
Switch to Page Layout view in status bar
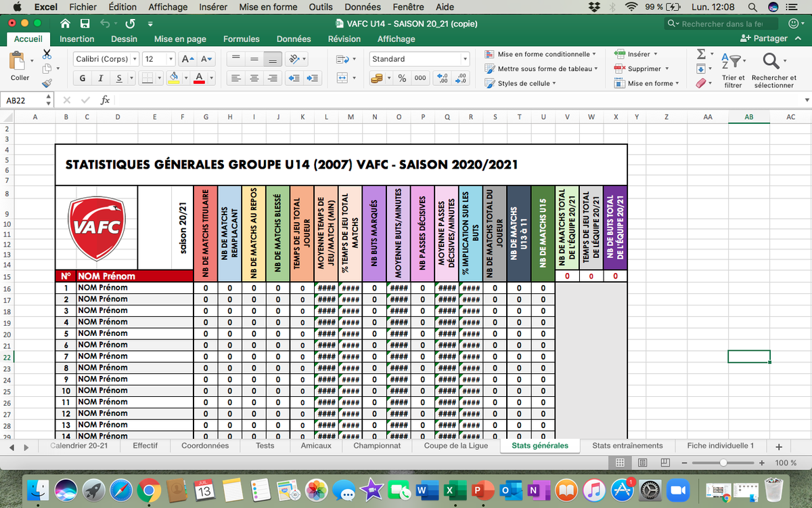coord(643,463)
